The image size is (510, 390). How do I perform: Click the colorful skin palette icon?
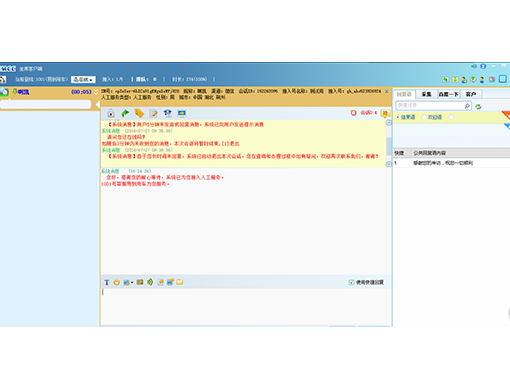(492, 79)
